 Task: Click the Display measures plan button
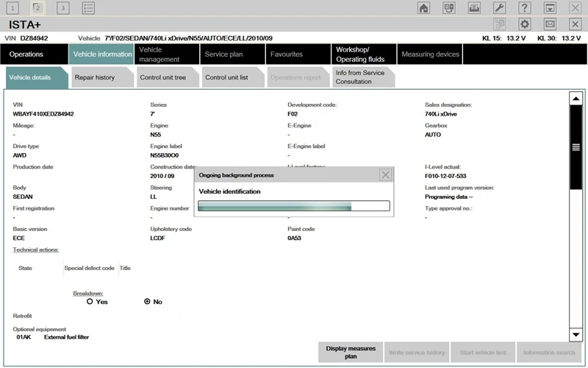pyautogui.click(x=351, y=353)
